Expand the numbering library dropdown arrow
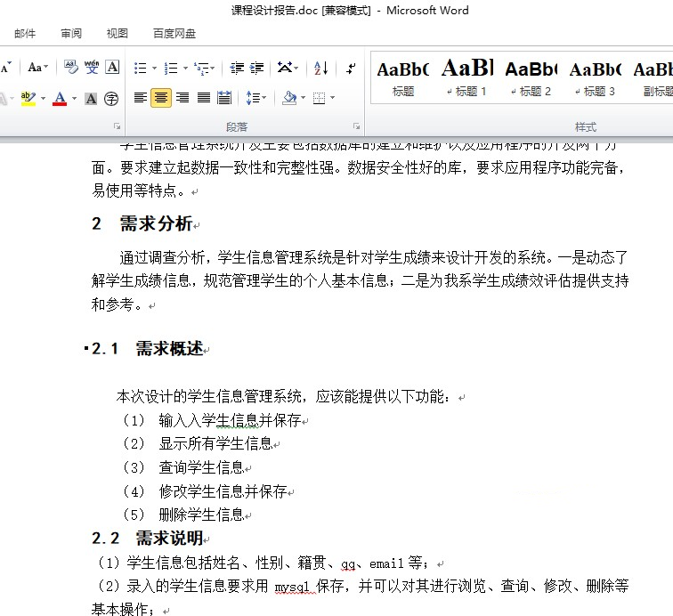Image resolution: width=673 pixels, height=616 pixels. (x=185, y=69)
